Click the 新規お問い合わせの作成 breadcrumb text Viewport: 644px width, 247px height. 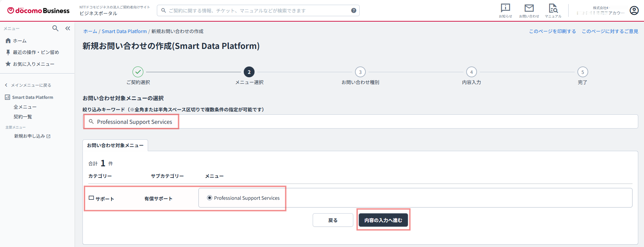(177, 31)
